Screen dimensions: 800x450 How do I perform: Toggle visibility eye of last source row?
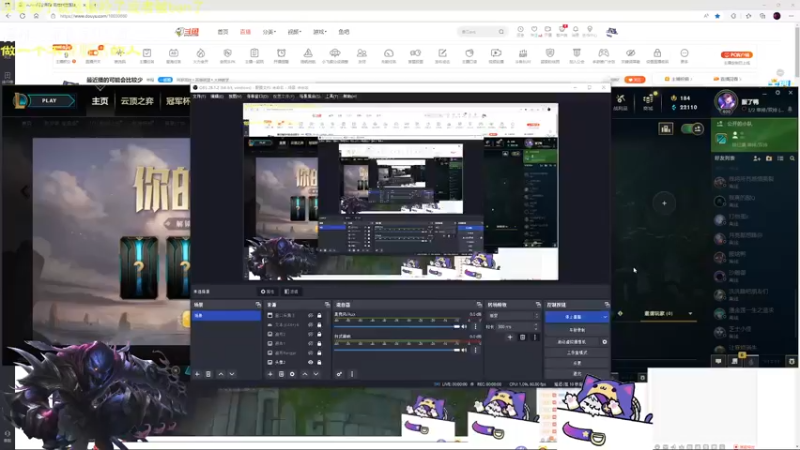click(310, 362)
